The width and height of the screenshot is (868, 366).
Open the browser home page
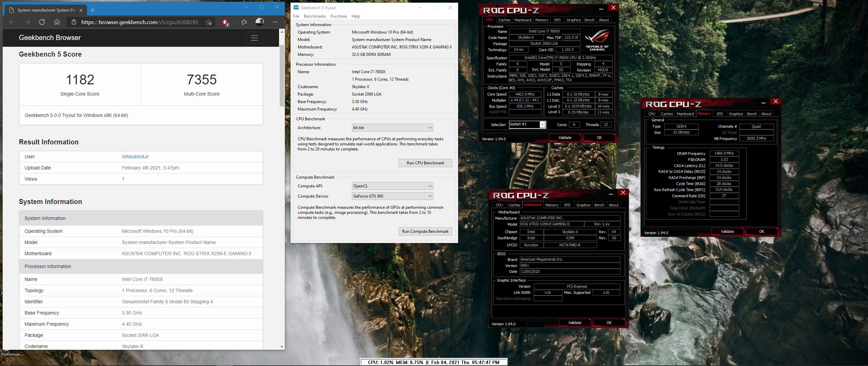click(57, 22)
